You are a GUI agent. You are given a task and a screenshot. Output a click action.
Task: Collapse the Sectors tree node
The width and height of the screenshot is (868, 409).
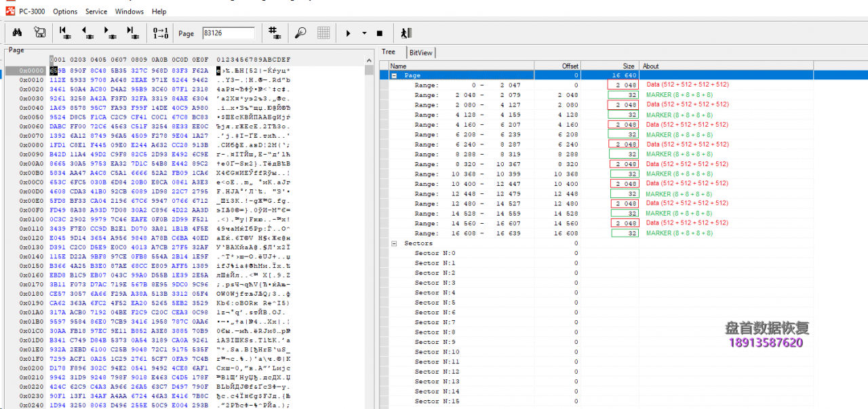point(394,243)
